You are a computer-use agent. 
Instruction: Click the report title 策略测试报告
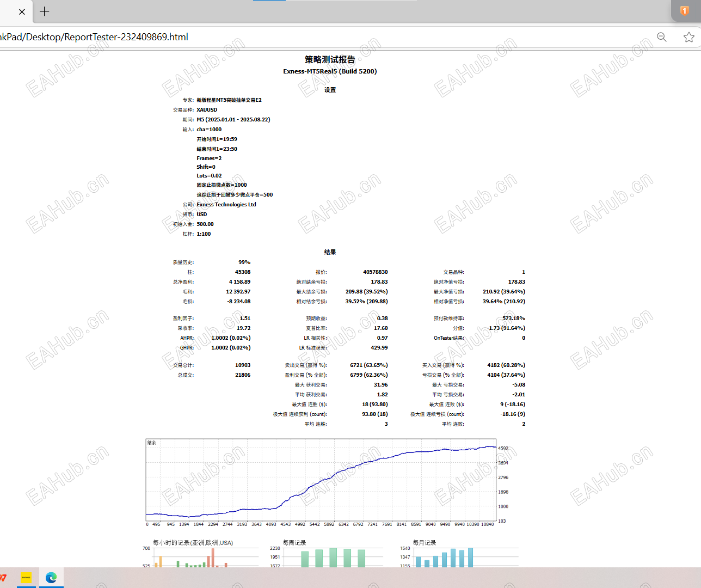[x=330, y=60]
